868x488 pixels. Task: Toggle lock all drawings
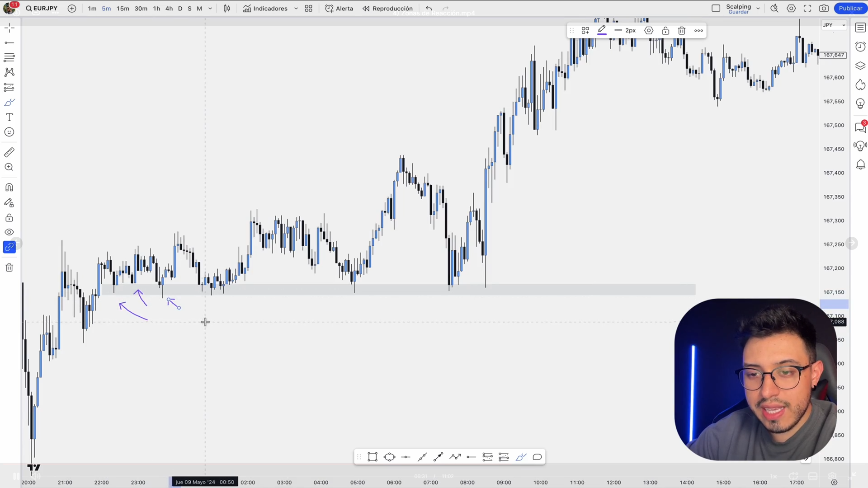(9, 218)
